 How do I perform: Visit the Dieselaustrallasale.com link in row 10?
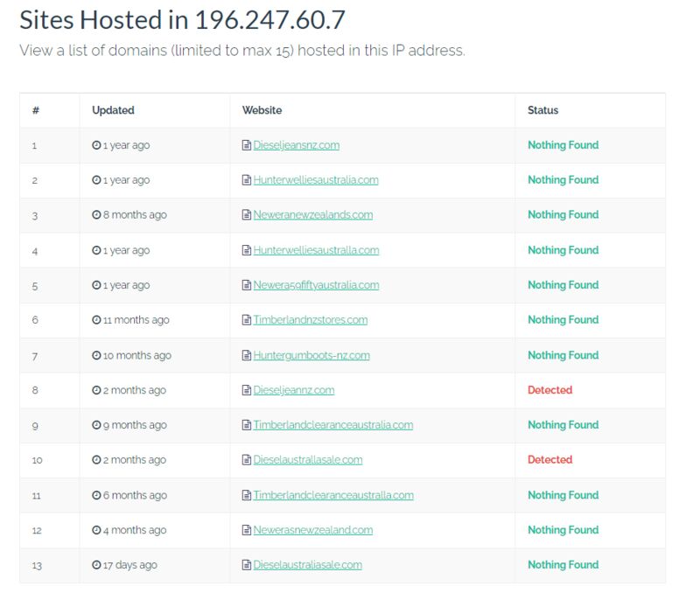pos(308,460)
